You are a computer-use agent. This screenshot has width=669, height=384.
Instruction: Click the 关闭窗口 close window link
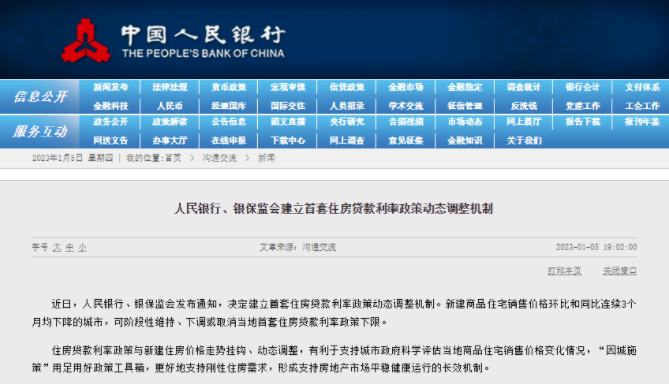pos(620,271)
